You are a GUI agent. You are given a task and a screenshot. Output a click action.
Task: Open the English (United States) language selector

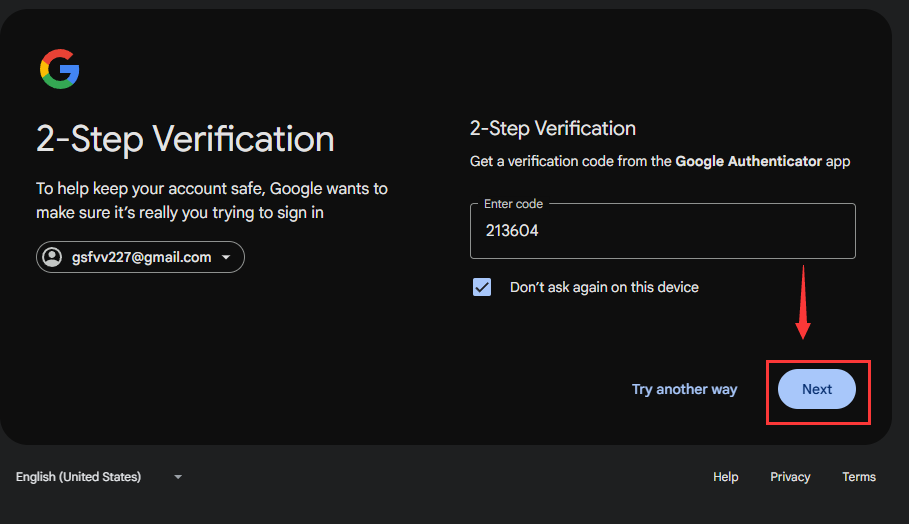(78, 477)
